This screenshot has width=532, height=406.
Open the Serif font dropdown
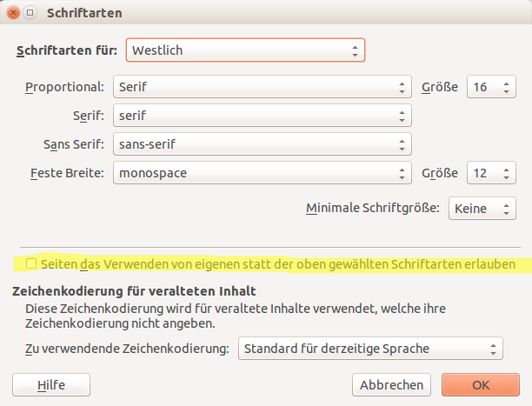tap(262, 116)
